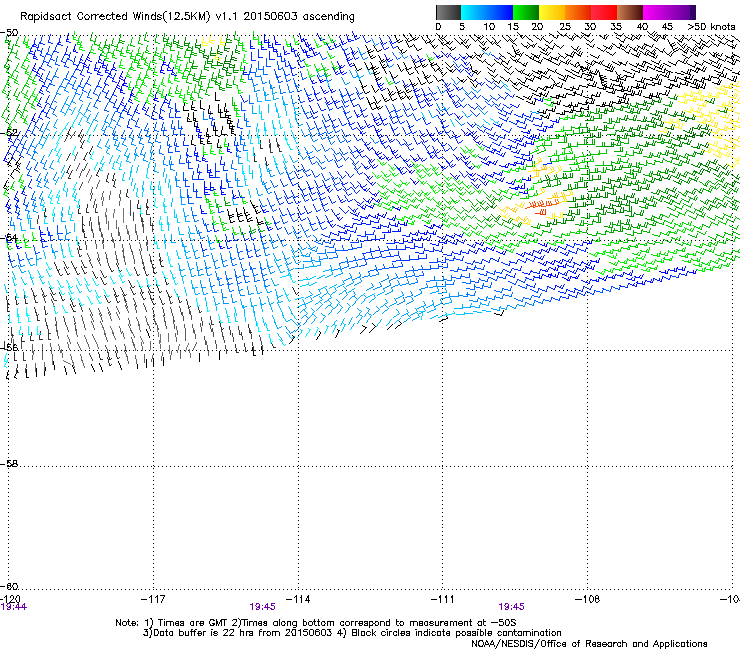The width and height of the screenshot is (740, 650).
Task: Click the -58 latitude axis label
Action: coord(9,464)
